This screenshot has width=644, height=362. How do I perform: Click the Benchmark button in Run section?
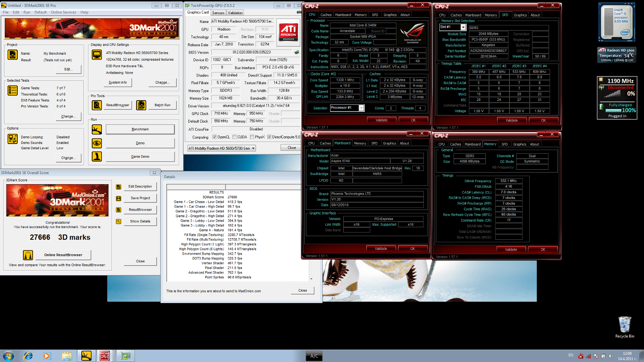(140, 130)
